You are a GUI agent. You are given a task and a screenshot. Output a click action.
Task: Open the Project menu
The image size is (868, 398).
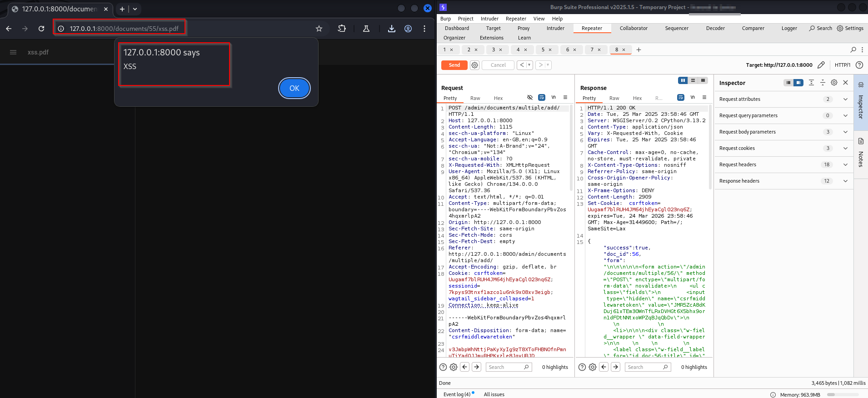[465, 19]
